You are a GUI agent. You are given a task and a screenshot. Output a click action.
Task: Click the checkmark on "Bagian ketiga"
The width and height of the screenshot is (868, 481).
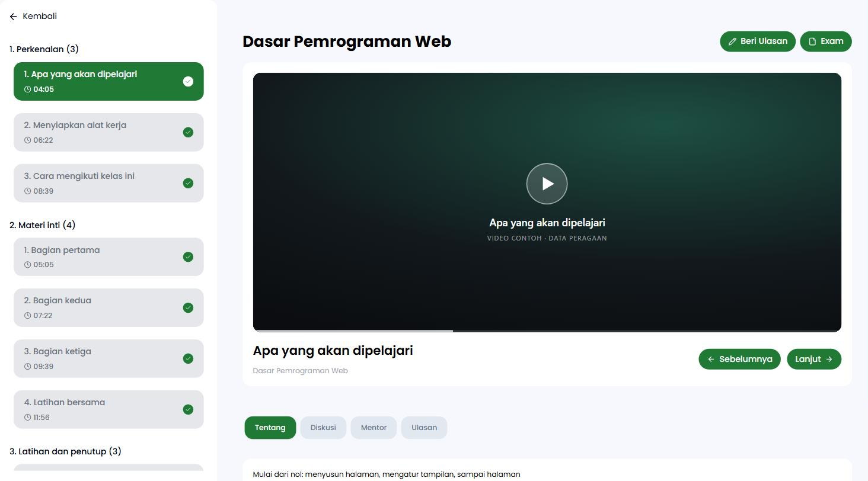click(x=188, y=359)
